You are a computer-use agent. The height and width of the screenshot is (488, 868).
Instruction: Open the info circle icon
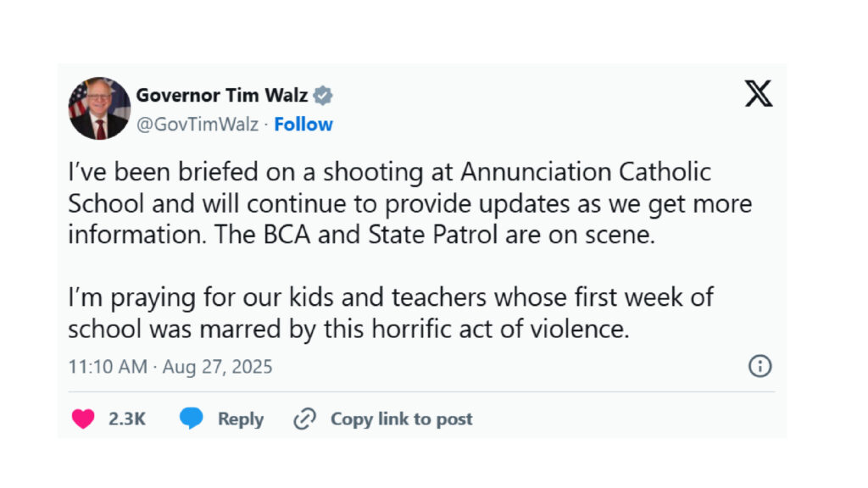760,366
